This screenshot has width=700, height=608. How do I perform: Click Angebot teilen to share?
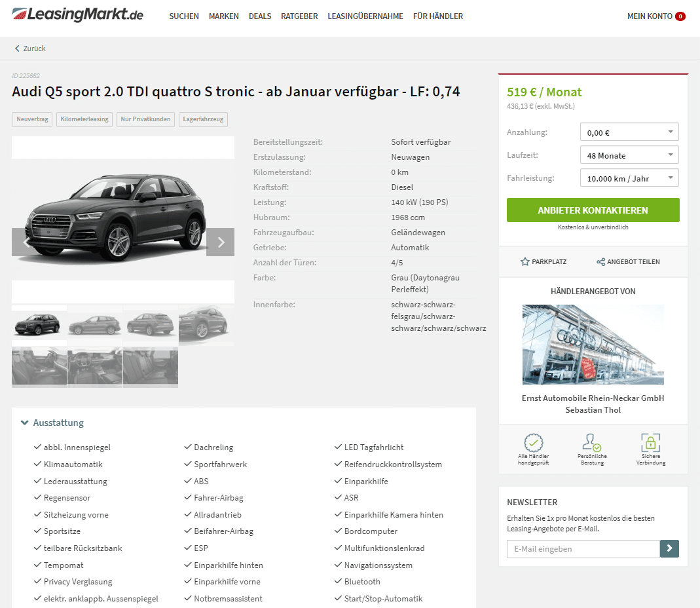628,262
